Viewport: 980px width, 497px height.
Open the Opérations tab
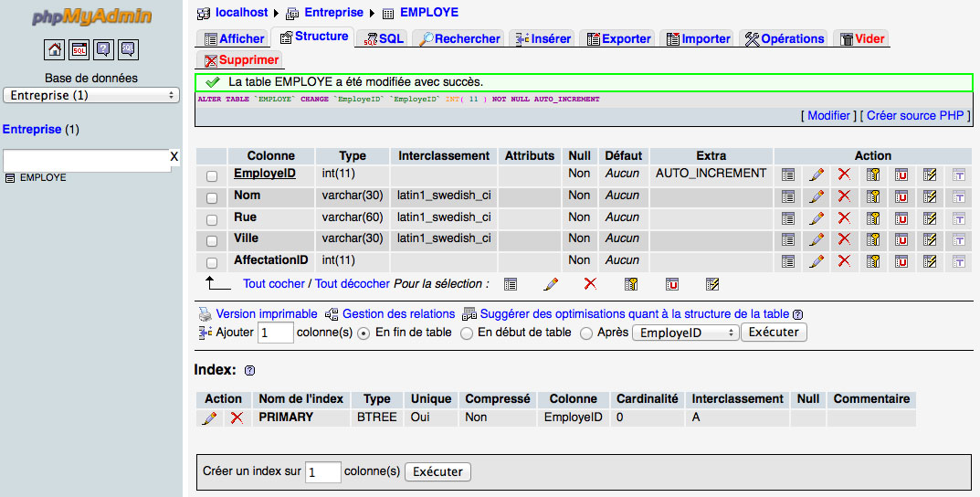[784, 38]
